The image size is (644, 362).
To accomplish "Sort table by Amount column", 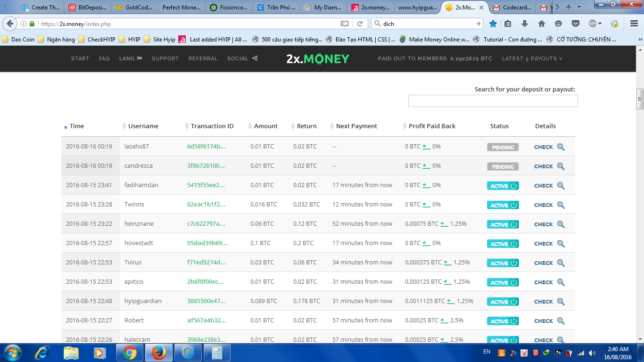I will pos(263,126).
